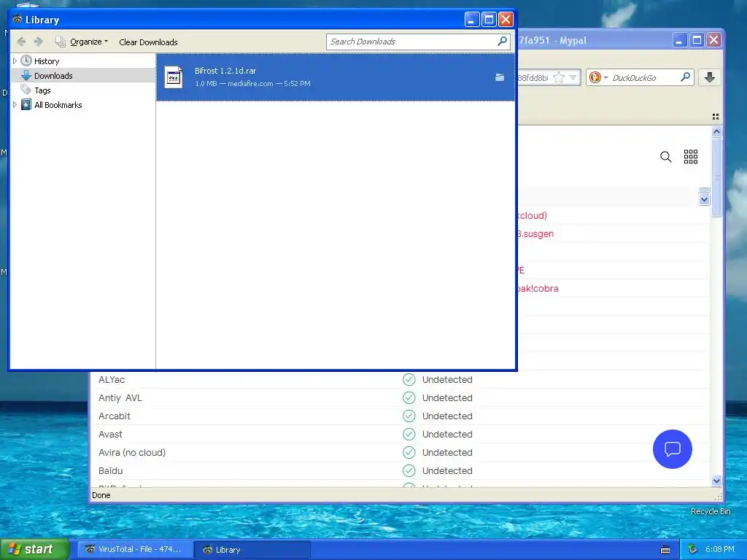Click the red cobra detection text
747x560 pixels.
point(538,289)
